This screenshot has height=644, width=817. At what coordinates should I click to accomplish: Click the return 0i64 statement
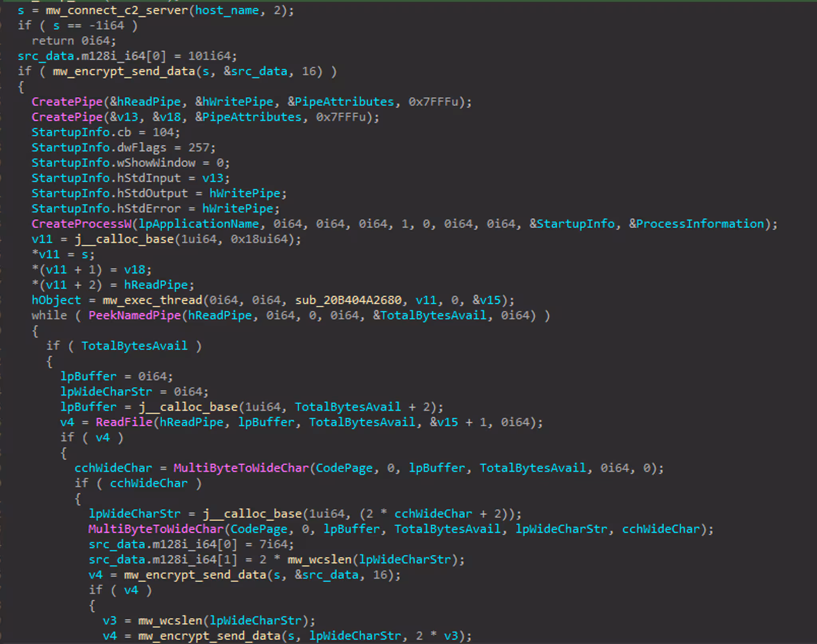pos(74,41)
